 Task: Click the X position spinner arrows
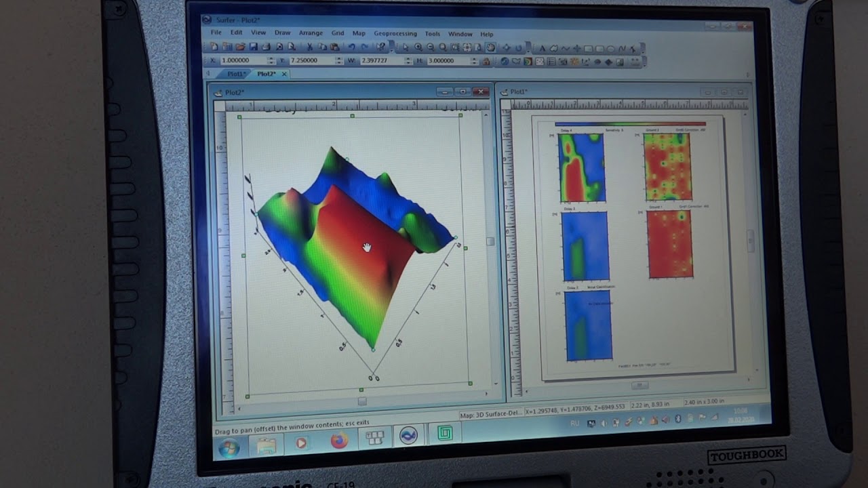pyautogui.click(x=270, y=60)
